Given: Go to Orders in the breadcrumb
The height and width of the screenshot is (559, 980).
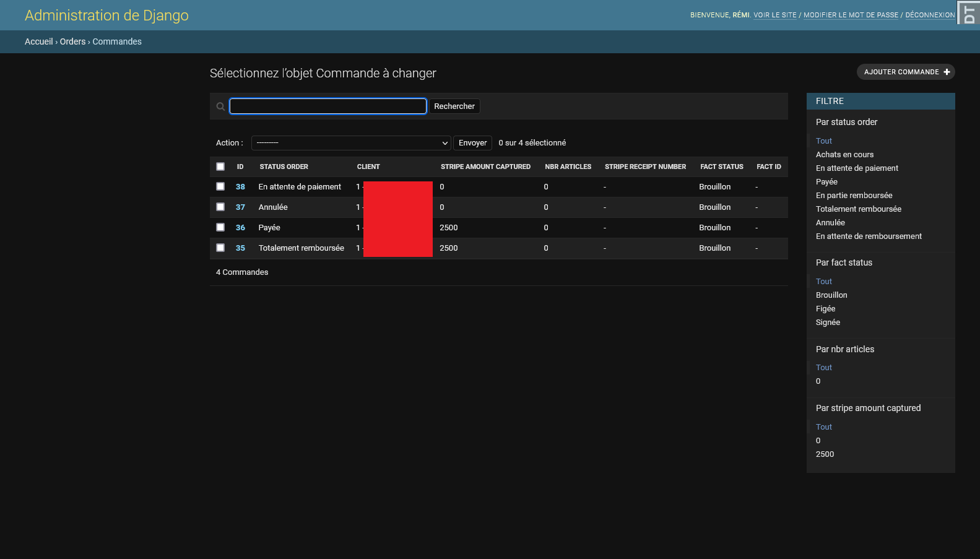Looking at the screenshot, I should [x=72, y=41].
